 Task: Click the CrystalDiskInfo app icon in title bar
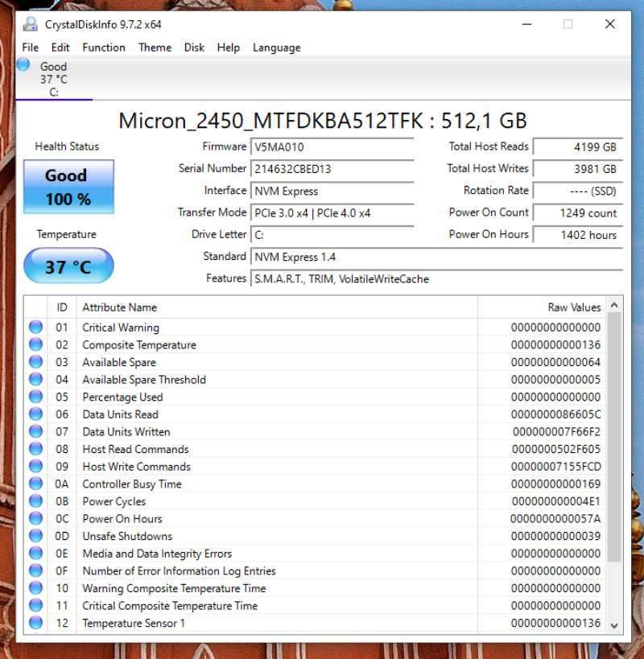(x=30, y=24)
